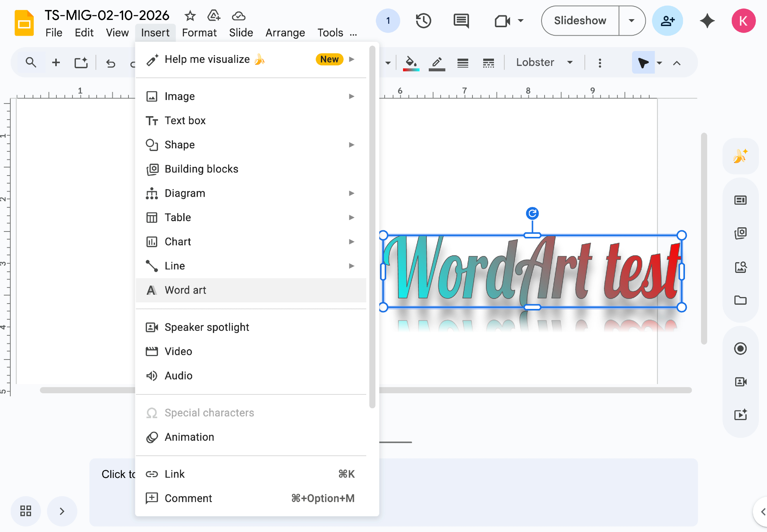Image resolution: width=767 pixels, height=532 pixels.
Task: Open version history clock icon
Action: [423, 21]
